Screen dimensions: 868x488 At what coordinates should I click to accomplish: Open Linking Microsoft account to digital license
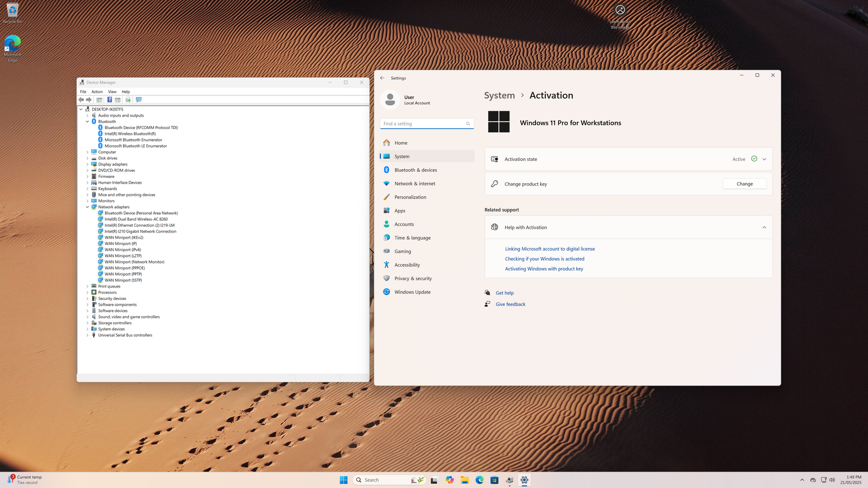[x=550, y=249]
